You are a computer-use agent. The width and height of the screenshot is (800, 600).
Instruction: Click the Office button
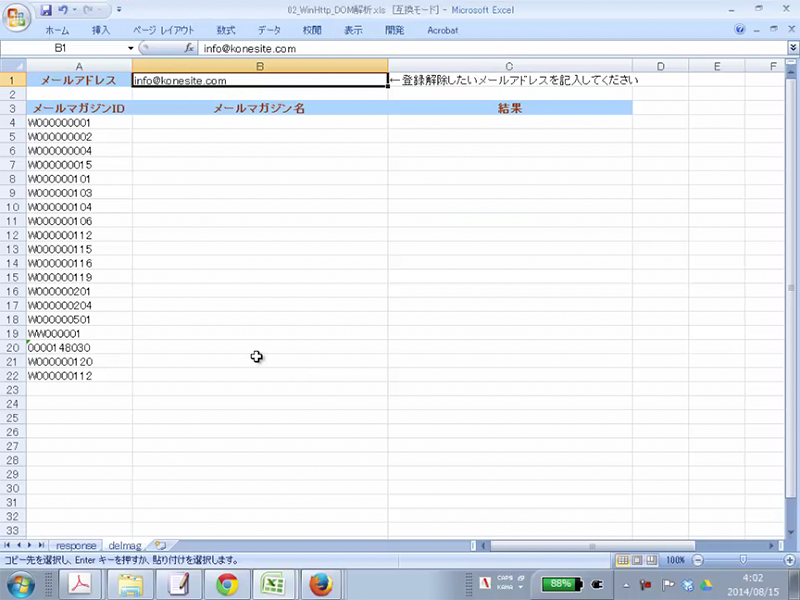(19, 17)
